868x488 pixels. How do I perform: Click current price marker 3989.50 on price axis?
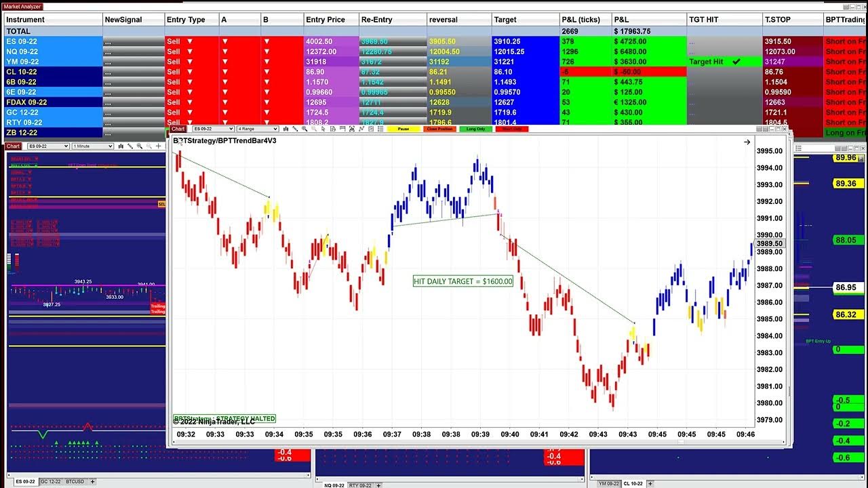coord(769,243)
